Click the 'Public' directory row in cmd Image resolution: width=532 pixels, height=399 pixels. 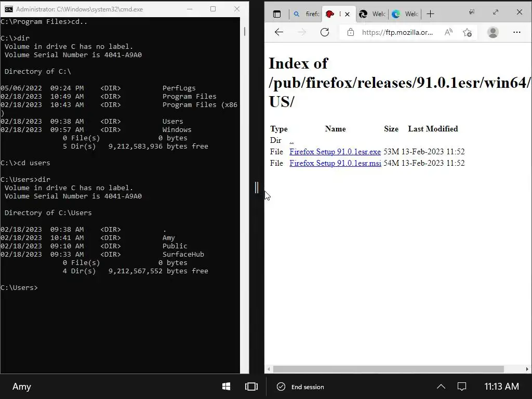pos(94,246)
